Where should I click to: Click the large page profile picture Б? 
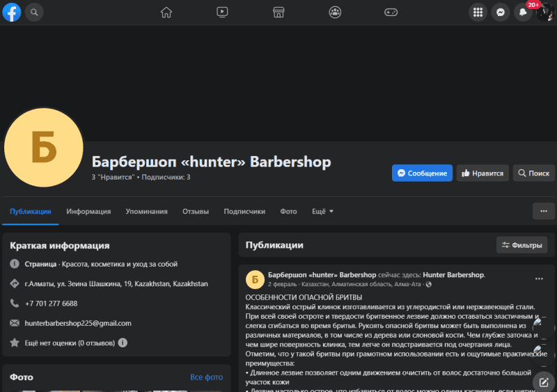coord(44,148)
